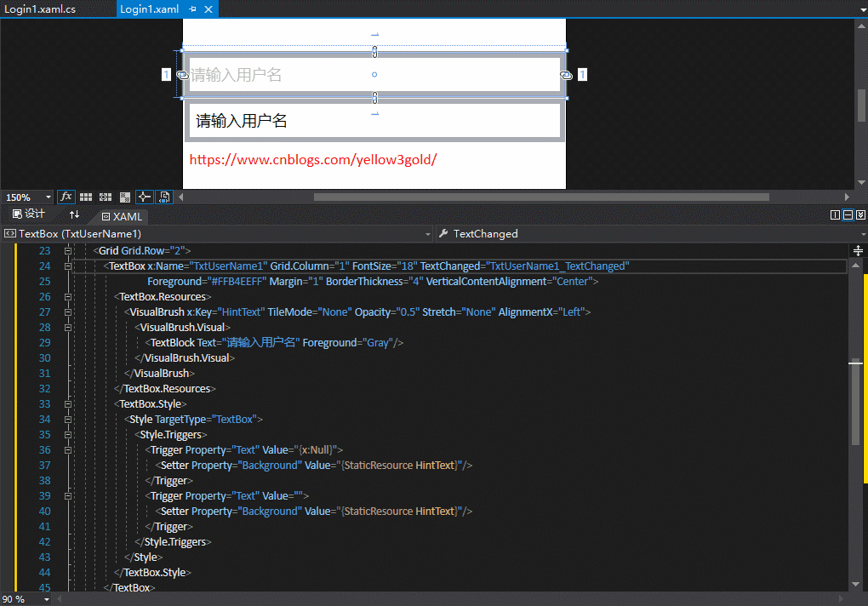Click designer vertical scroll down arrow
Viewport: 868px width, 606px height.
(861, 183)
